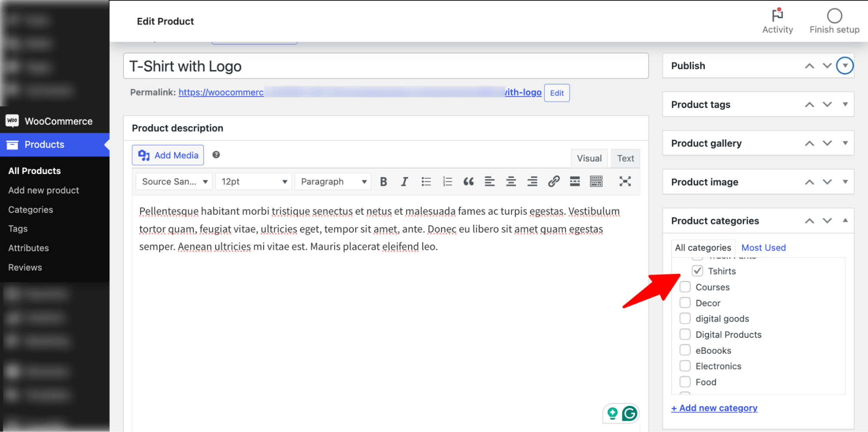Image resolution: width=868 pixels, height=432 pixels.
Task: Click the Add Media button
Action: tap(168, 155)
